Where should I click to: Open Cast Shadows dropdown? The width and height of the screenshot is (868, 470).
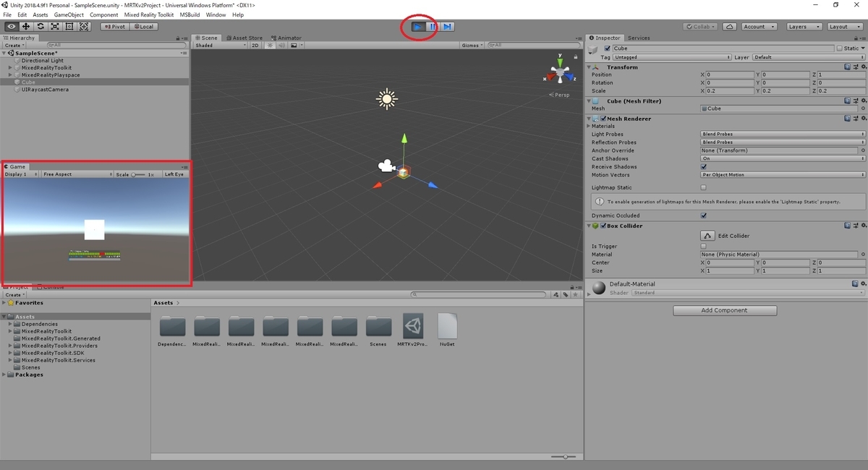[x=783, y=158]
